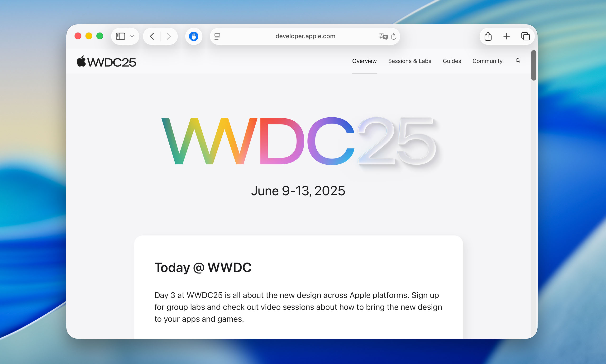Open the sidebar tab group dropdown

[x=132, y=36]
